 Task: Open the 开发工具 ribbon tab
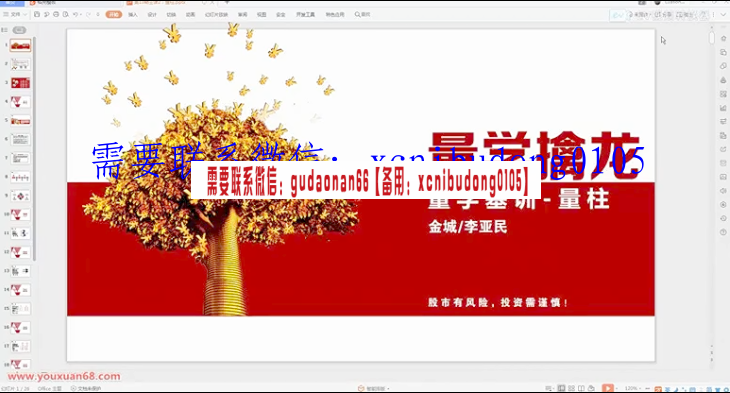pos(305,14)
